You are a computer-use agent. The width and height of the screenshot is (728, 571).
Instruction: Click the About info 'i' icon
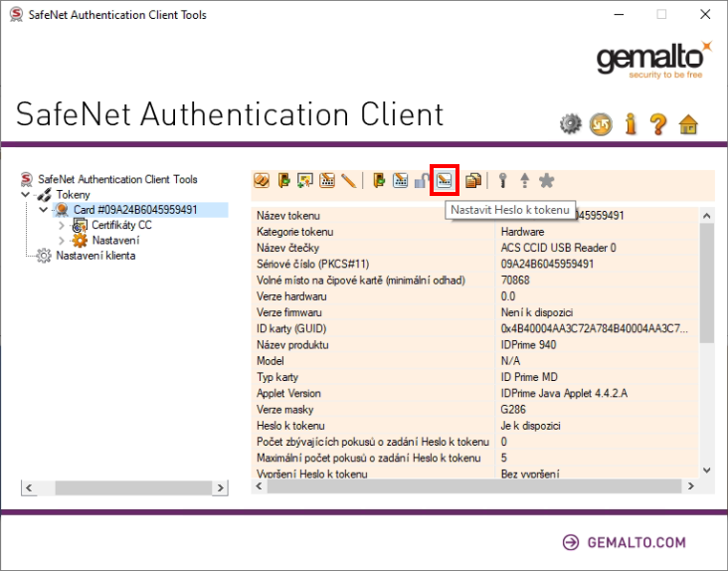pyautogui.click(x=631, y=124)
